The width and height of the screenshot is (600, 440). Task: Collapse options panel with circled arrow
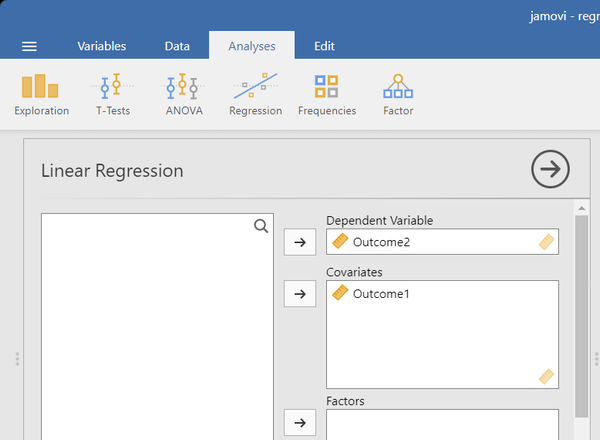550,169
